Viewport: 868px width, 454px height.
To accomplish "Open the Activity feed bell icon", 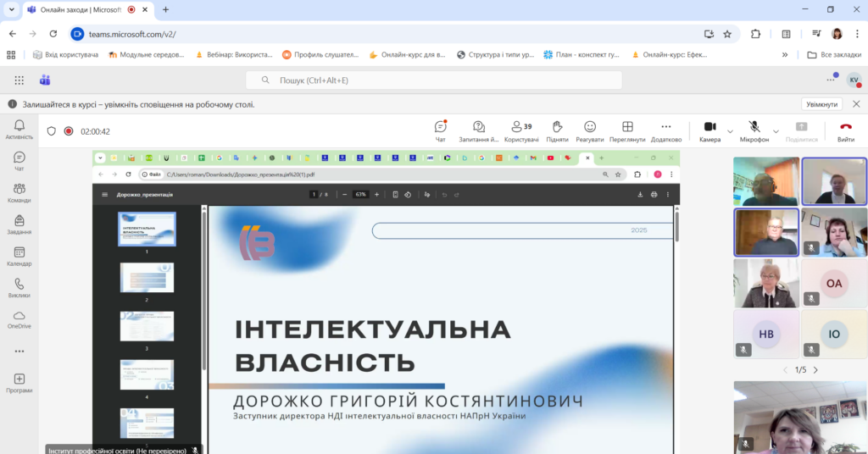I will click(x=19, y=130).
